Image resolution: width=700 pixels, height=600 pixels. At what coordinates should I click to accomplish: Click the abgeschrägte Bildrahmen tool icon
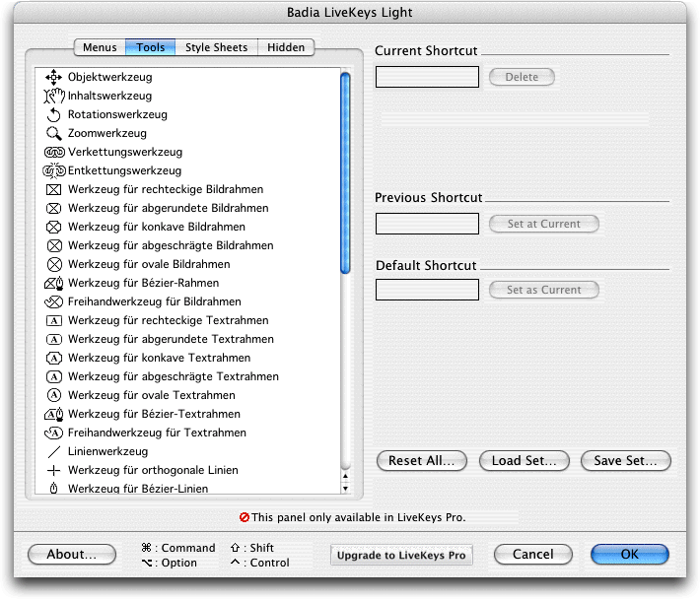click(x=54, y=245)
